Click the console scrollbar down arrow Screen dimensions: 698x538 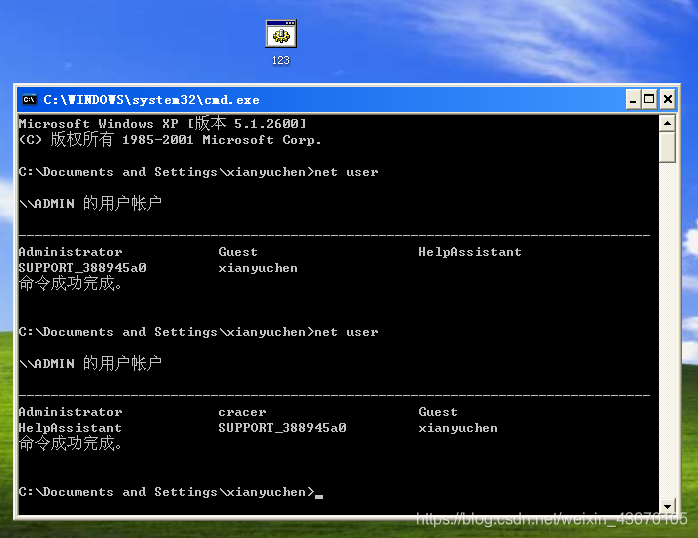pyautogui.click(x=667, y=506)
